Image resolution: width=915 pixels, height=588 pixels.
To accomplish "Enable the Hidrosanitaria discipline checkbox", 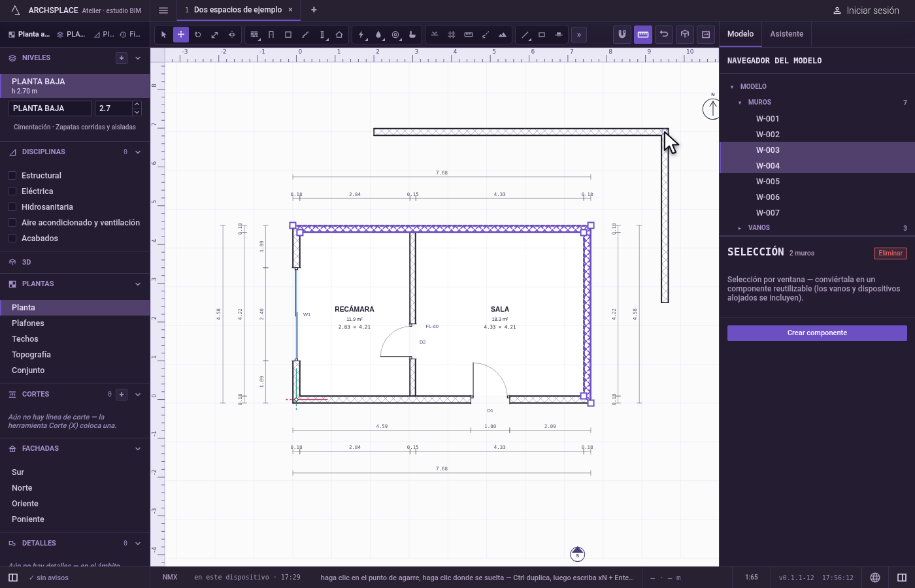I will pyautogui.click(x=12, y=207).
